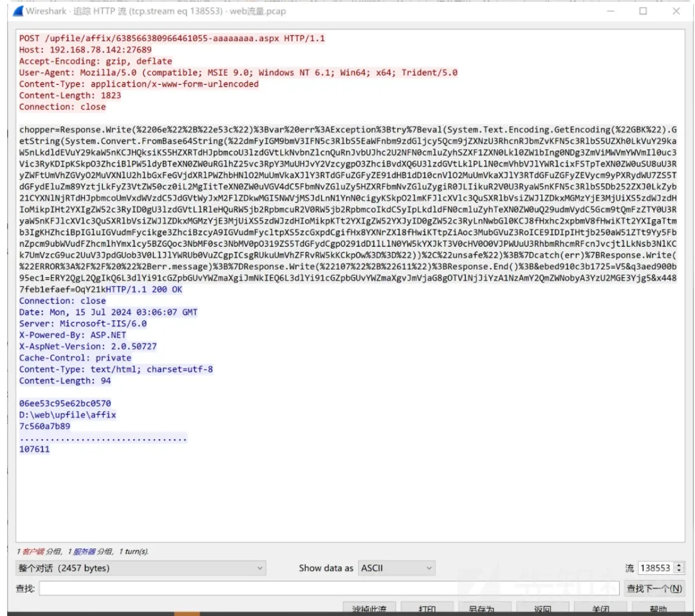Click the Accept-Encoding: gzip, deflate line
This screenshot has width=695, height=616.
pos(95,61)
